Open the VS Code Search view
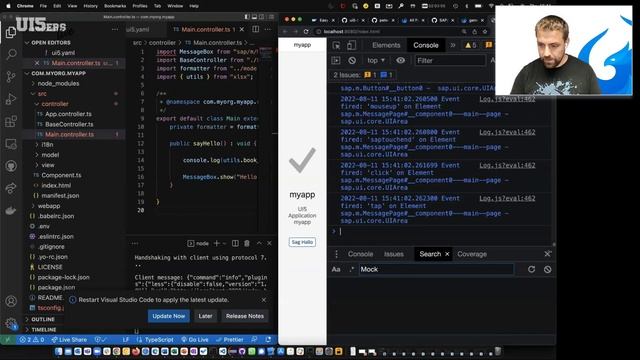Viewport: 640px width, 360px height. coord(11,54)
